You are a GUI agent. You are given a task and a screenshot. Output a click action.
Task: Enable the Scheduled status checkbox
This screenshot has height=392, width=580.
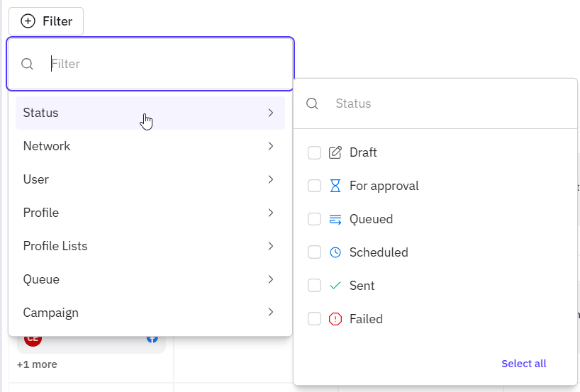click(x=314, y=252)
